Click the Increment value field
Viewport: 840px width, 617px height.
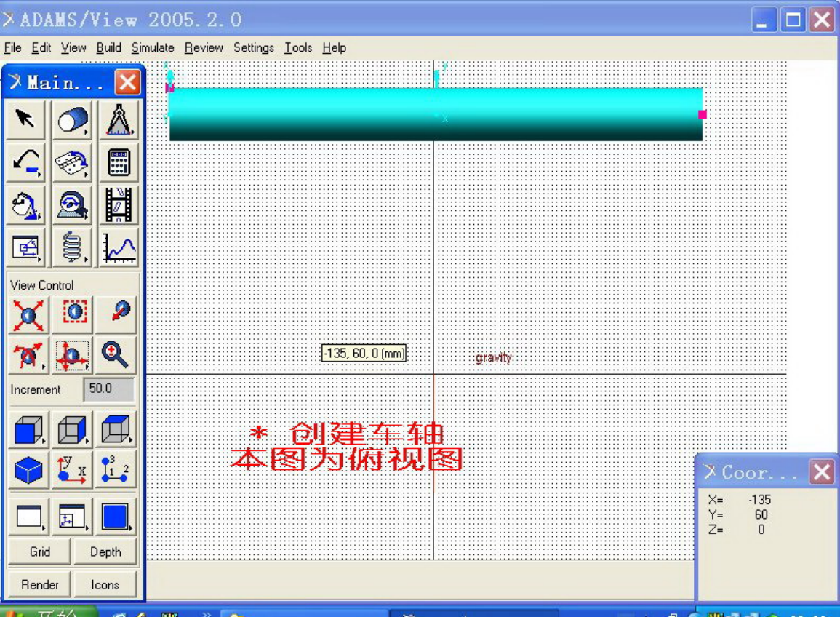[109, 389]
